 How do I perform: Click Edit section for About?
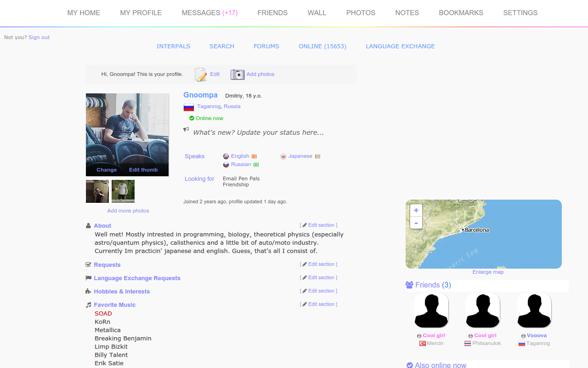coord(318,225)
